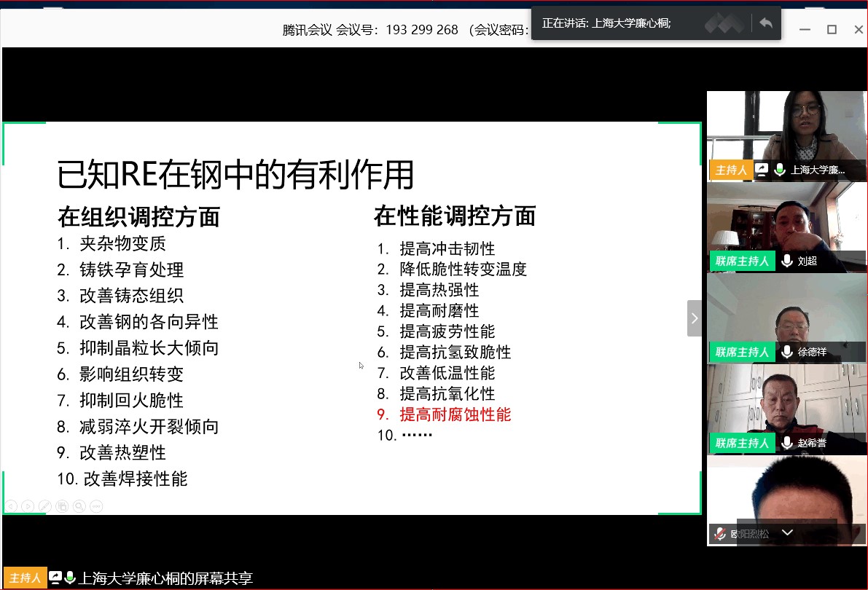Click the magnifier zoom icon on slide

79,506
